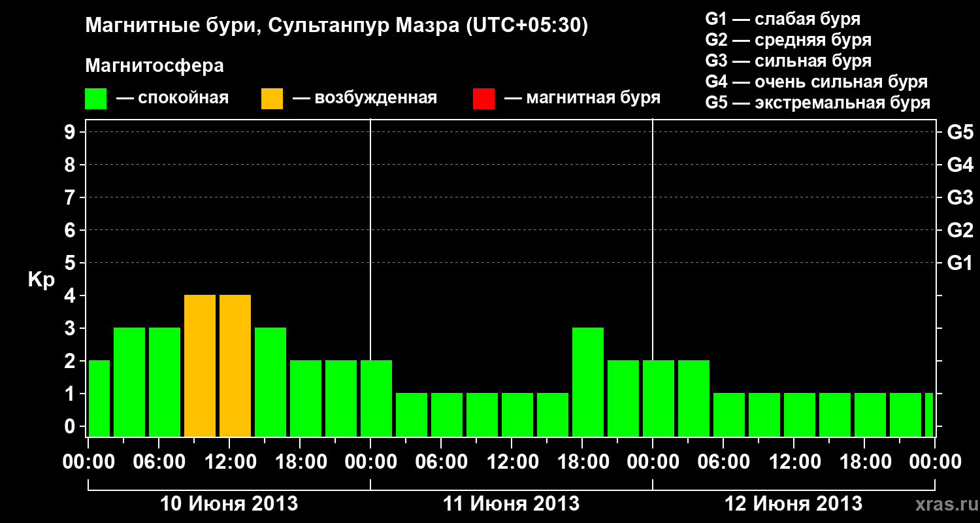Select legend line G1 — слабая буря

783,18
